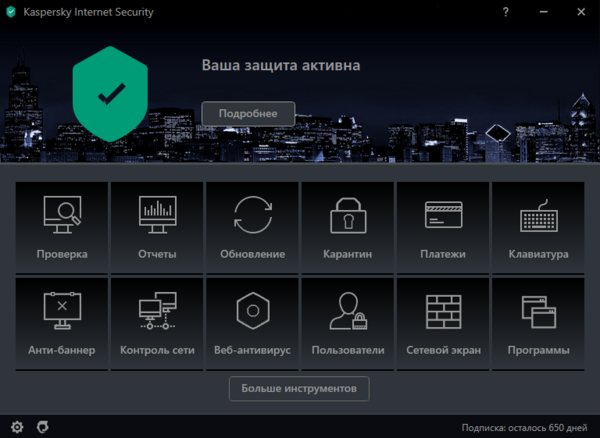Click the Программы application control tile
600x438 pixels.
[x=538, y=323]
